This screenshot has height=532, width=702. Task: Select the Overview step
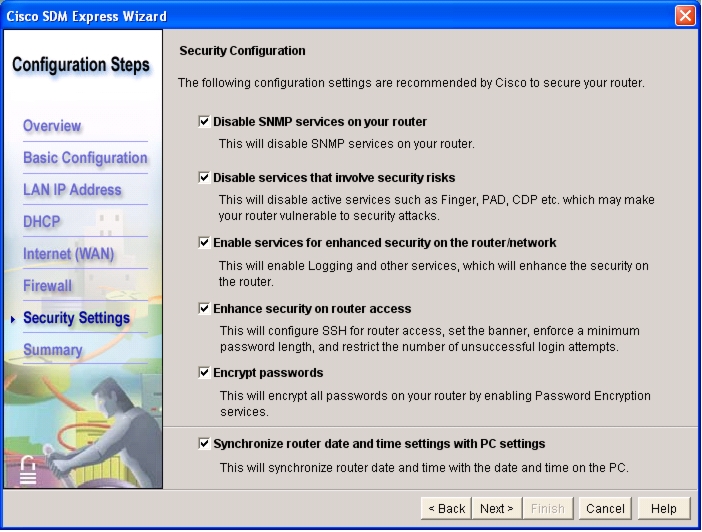[52, 126]
